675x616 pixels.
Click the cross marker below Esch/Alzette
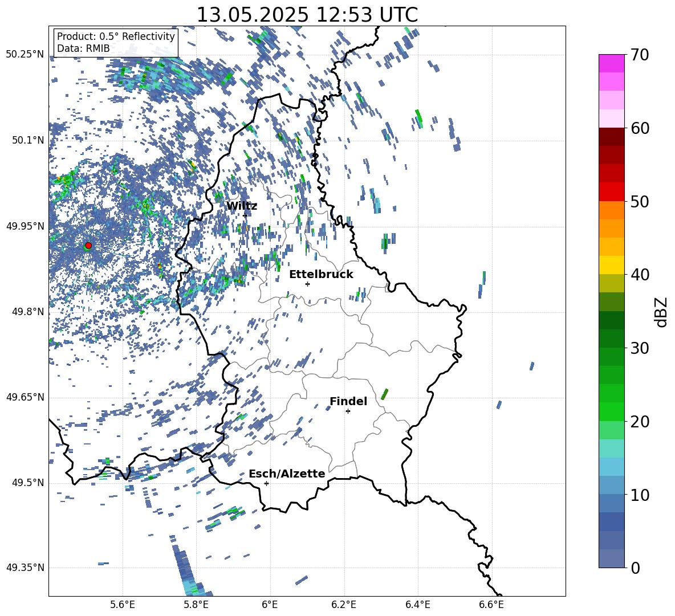266,483
